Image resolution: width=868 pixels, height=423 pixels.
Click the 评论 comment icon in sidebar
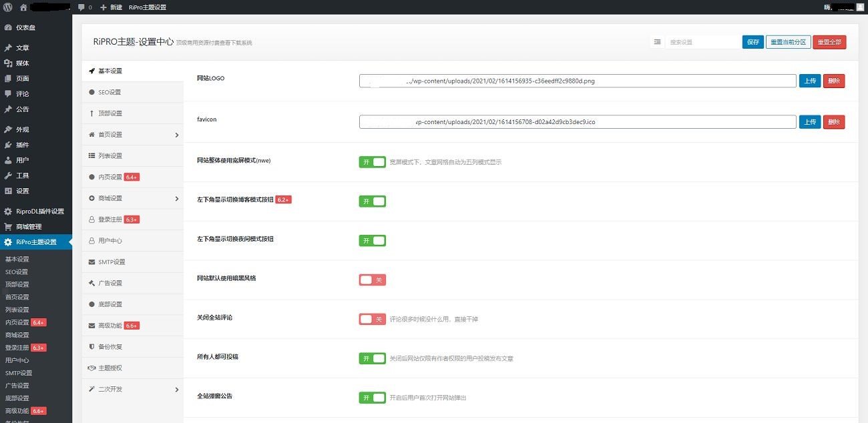coord(8,94)
